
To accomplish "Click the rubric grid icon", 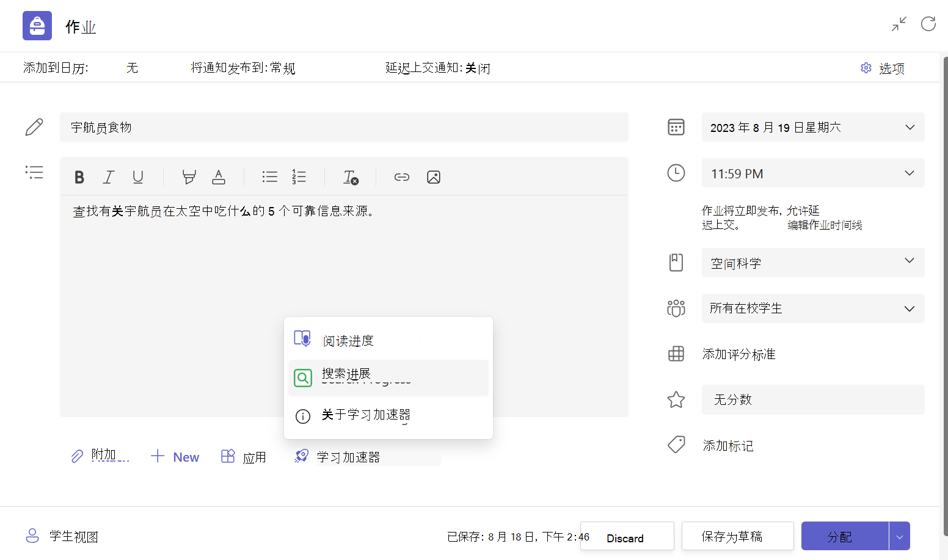I will (x=676, y=354).
